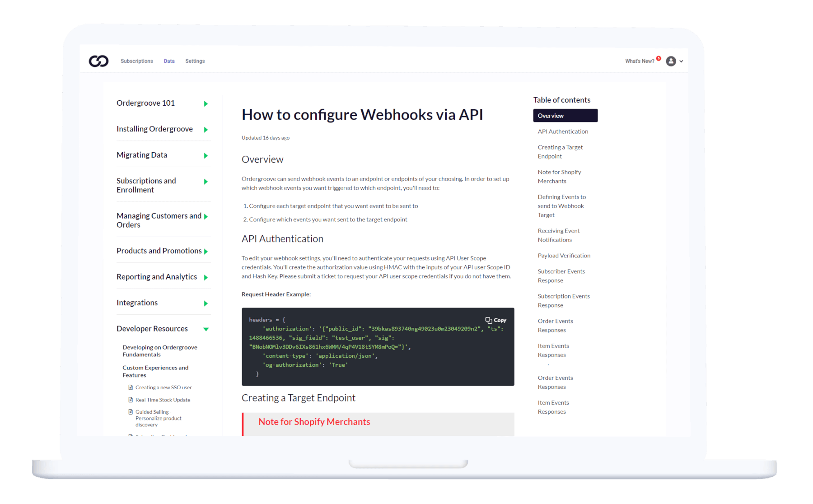The width and height of the screenshot is (813, 504).
Task: Click Developer Resources sidebar label
Action: pos(152,329)
